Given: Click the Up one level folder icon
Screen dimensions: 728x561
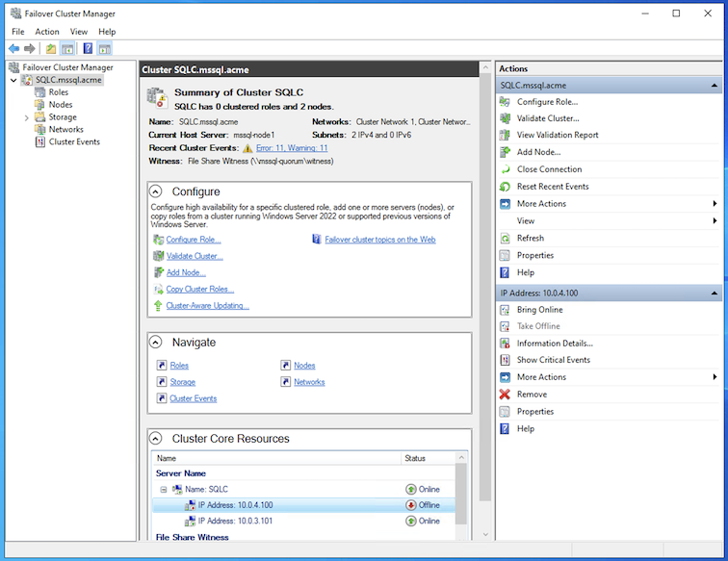Looking at the screenshot, I should click(51, 48).
